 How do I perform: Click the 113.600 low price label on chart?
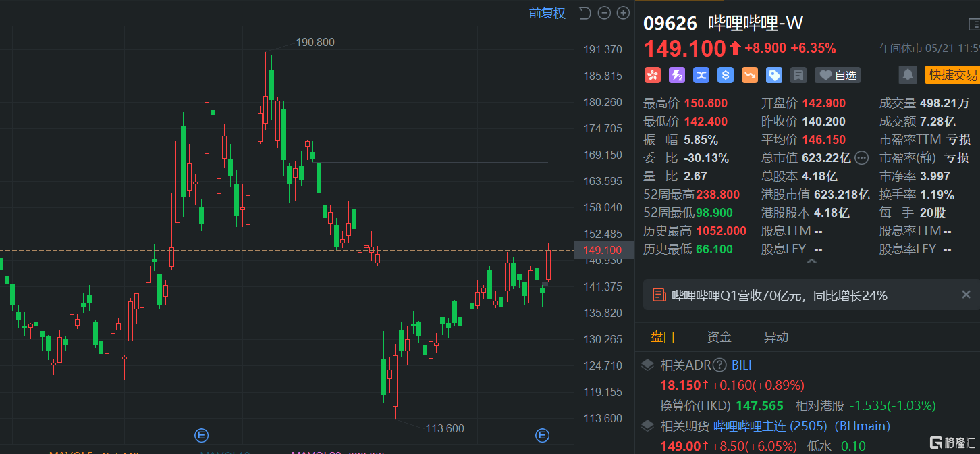tap(445, 428)
